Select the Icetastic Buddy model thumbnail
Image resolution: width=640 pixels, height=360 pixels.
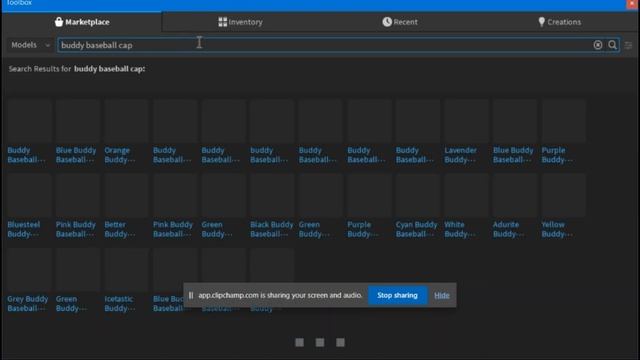[127, 269]
